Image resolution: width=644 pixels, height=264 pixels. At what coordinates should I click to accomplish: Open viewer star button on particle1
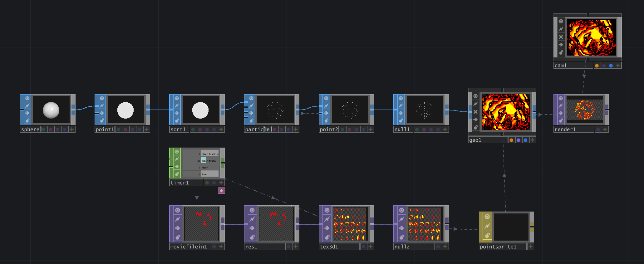point(296,129)
